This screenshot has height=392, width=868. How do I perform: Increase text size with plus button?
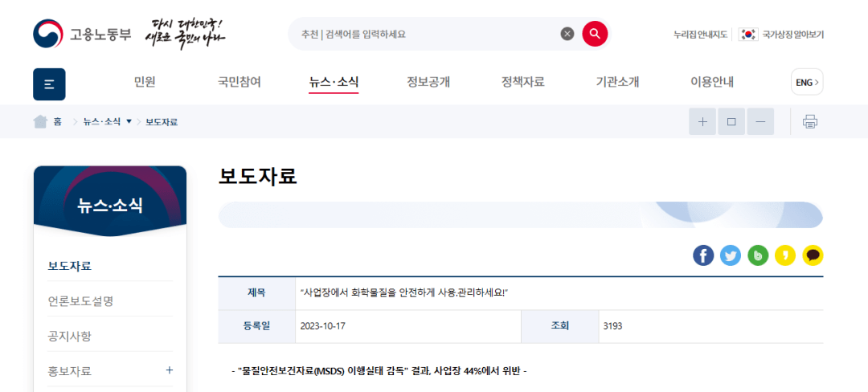tap(702, 121)
